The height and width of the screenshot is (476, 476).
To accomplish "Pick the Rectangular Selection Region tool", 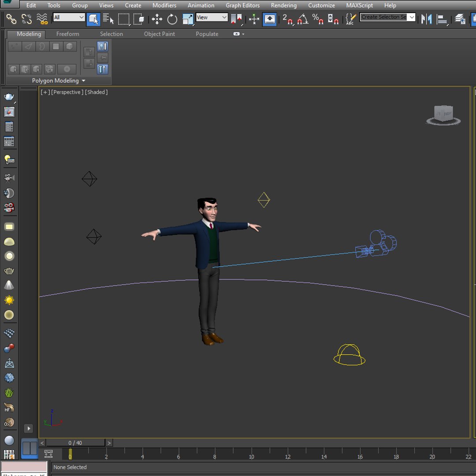I will (x=123, y=19).
